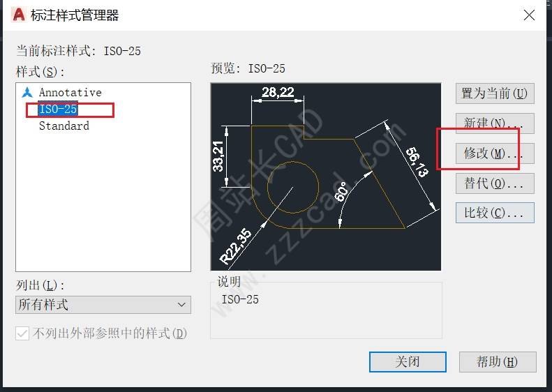Click the dropdown arrow of 列出 combo box
This screenshot has width=552, height=392.
point(181,305)
